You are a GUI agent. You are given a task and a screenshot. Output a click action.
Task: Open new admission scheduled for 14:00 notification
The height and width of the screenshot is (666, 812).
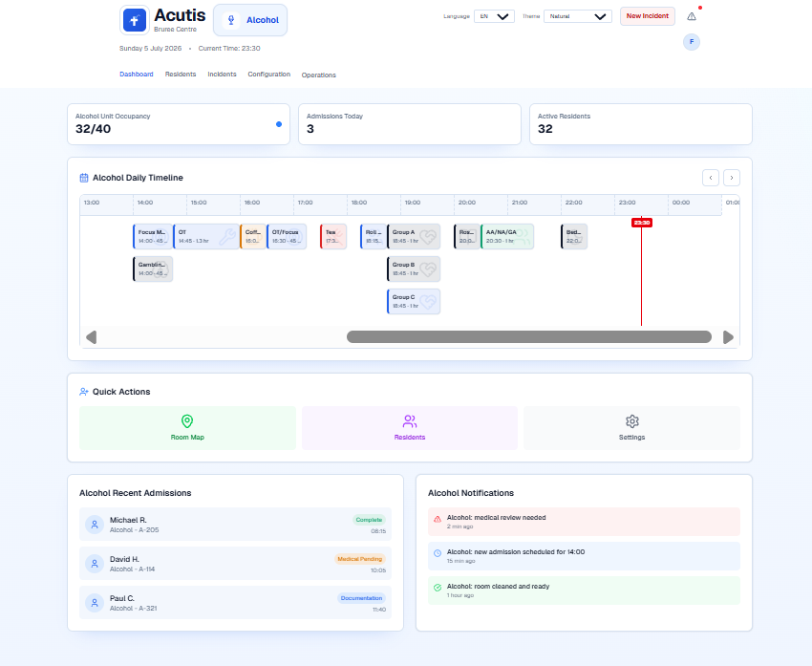(584, 556)
